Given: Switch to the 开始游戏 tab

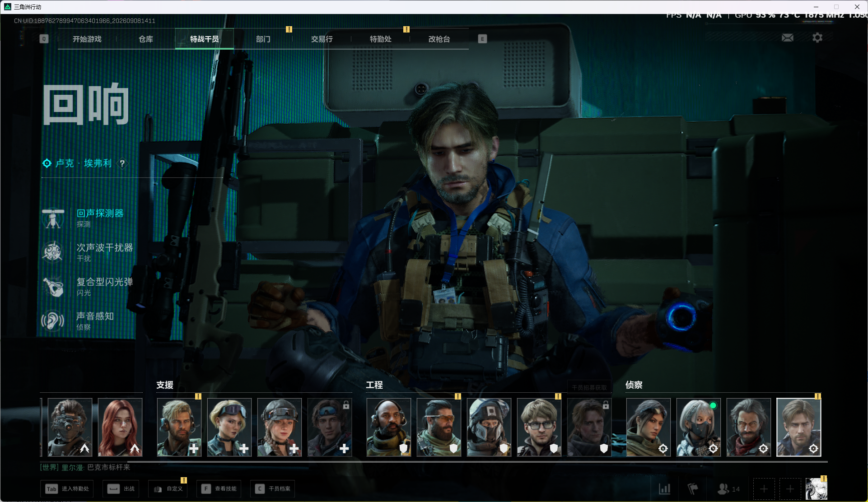Looking at the screenshot, I should (x=87, y=39).
